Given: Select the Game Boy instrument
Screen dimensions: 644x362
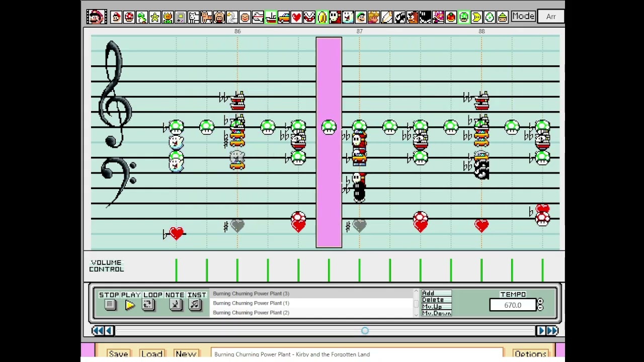Looking at the screenshot, I should point(181,17).
